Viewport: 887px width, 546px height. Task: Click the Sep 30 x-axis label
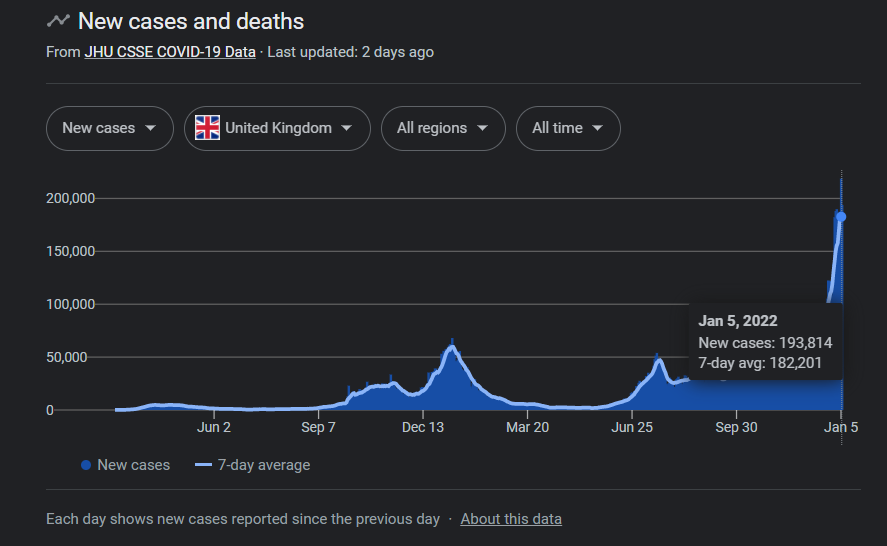pos(736,428)
